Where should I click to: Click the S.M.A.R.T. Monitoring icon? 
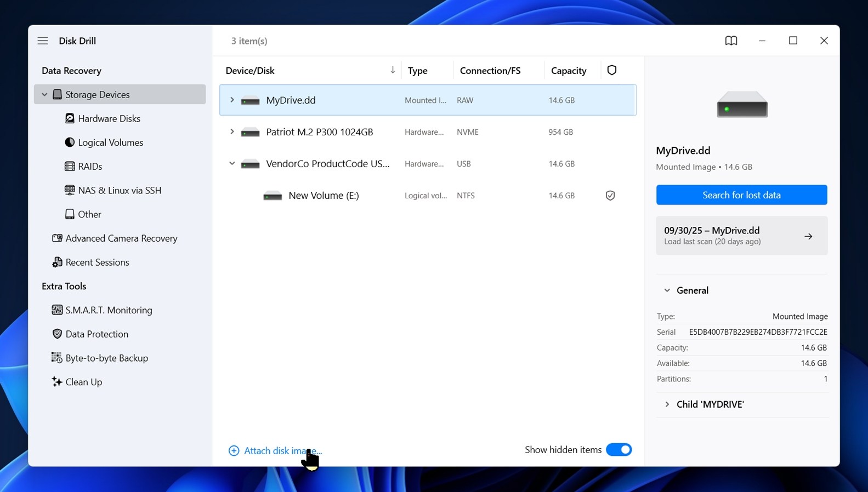click(57, 310)
